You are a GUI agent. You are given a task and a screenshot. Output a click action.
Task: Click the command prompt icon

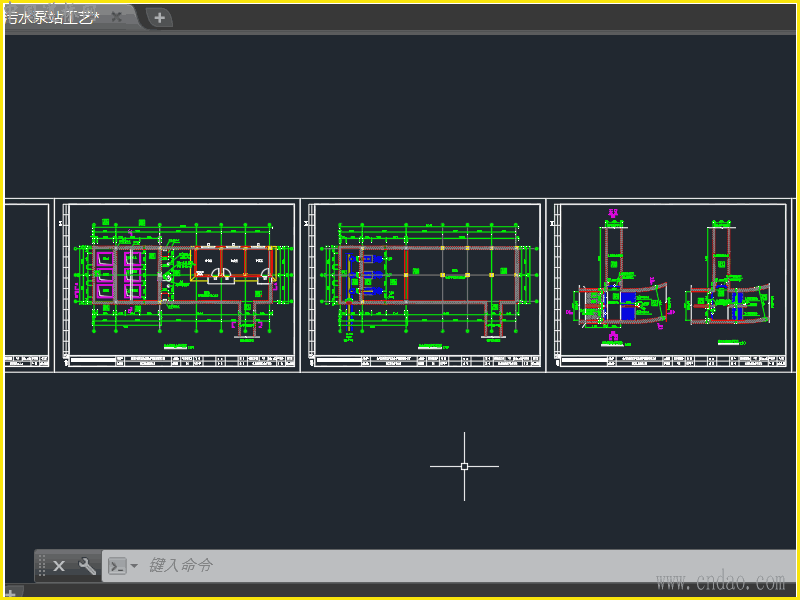(117, 566)
